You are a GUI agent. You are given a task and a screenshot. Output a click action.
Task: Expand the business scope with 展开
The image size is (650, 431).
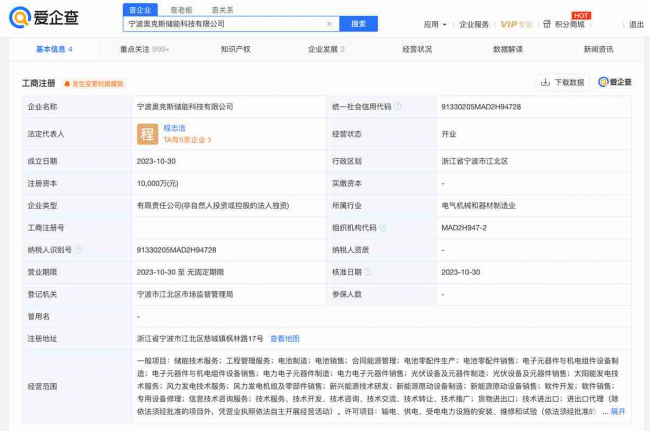pos(618,412)
